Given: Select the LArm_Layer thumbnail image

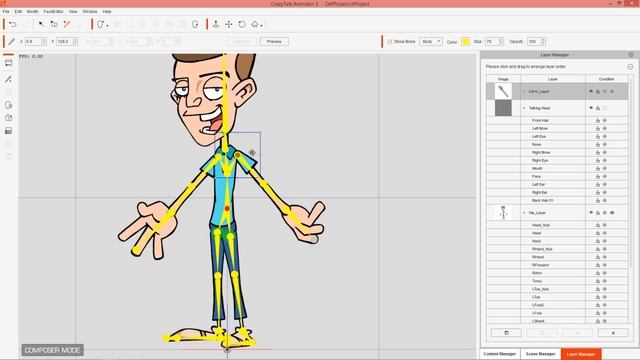Looking at the screenshot, I should tap(503, 91).
